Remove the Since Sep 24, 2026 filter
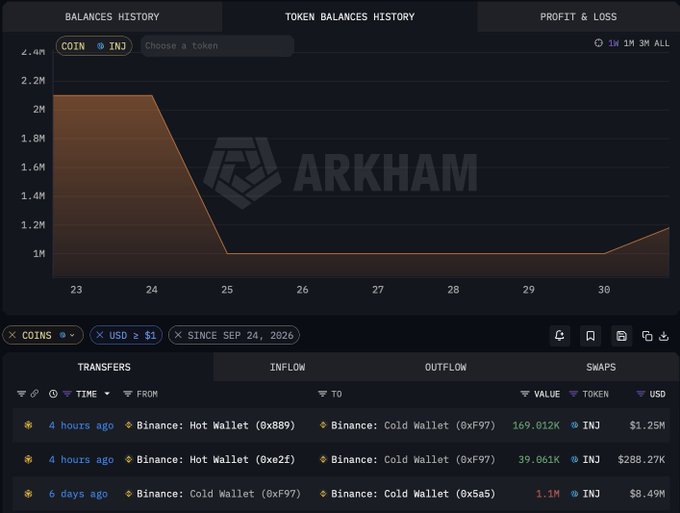The image size is (680, 513). pyautogui.click(x=178, y=335)
